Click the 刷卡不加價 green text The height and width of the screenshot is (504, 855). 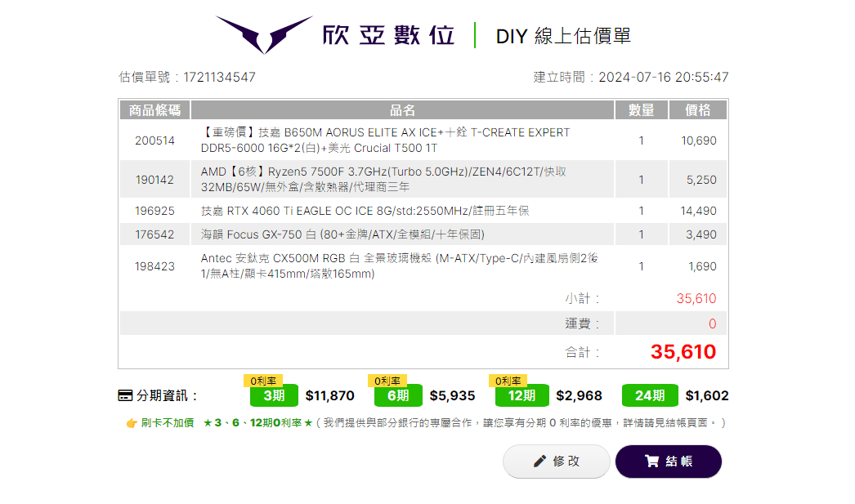pos(168,423)
